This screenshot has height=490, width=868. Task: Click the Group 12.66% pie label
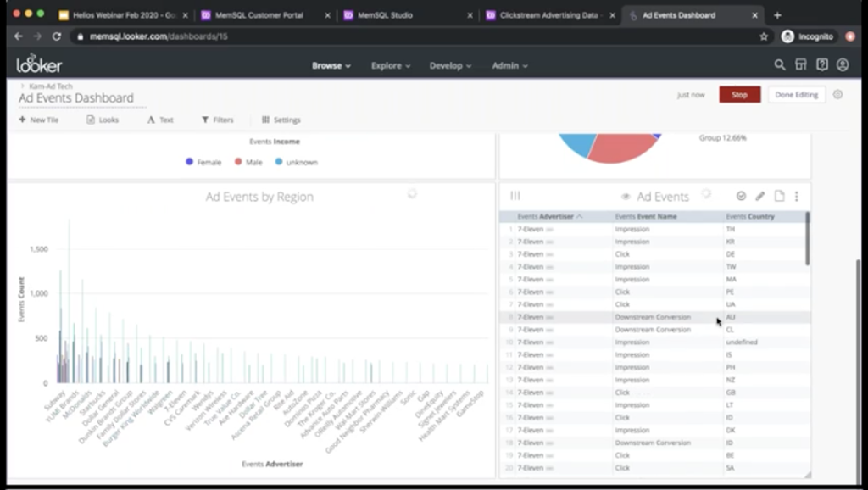click(x=722, y=138)
